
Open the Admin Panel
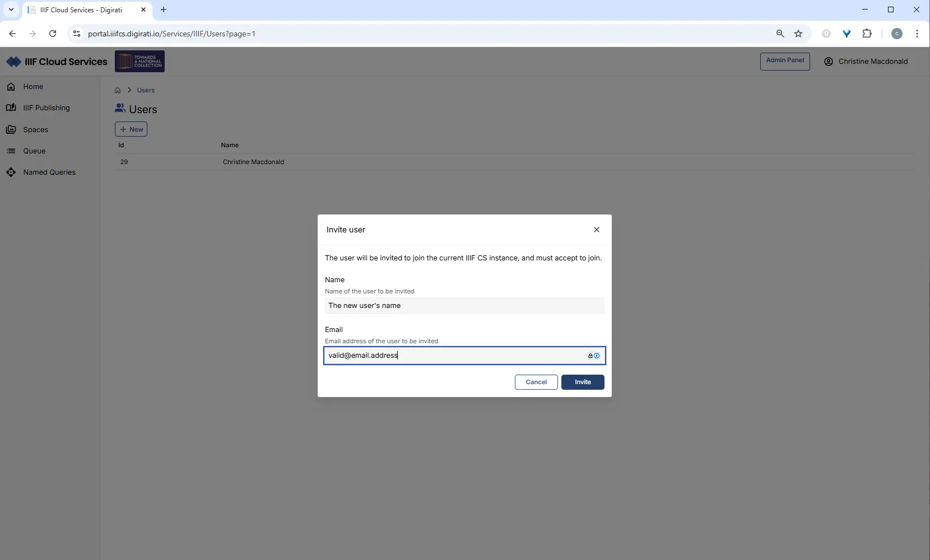pyautogui.click(x=785, y=61)
